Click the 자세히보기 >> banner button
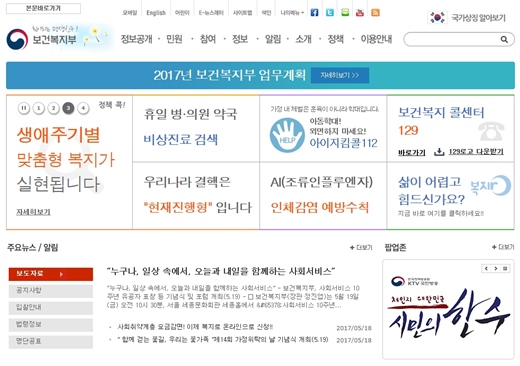520x366 pixels. pyautogui.click(x=340, y=75)
